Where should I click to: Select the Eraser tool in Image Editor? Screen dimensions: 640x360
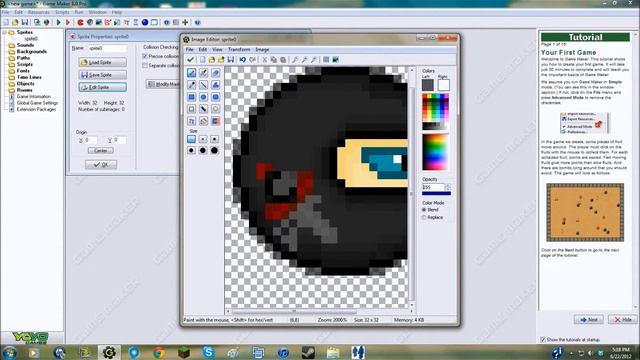(x=216, y=73)
